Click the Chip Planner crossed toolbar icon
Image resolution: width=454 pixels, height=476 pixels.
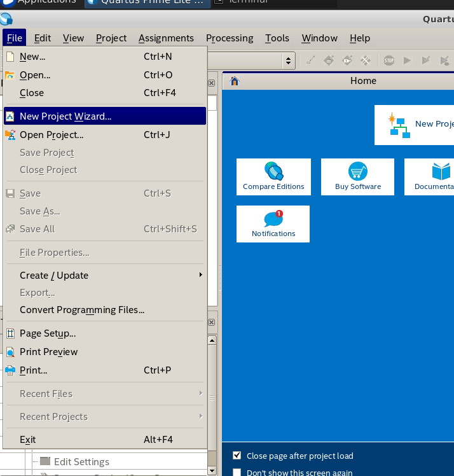click(366, 60)
